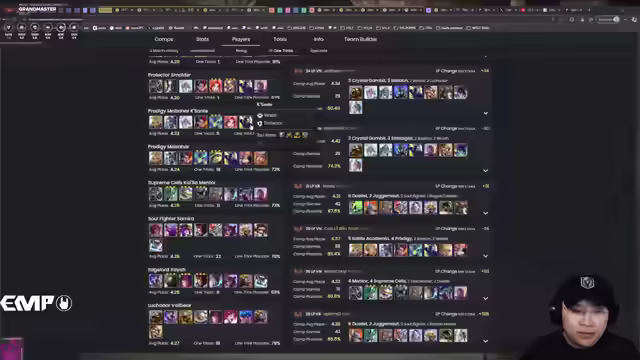Select the One Tricks sub-tab

(281, 51)
